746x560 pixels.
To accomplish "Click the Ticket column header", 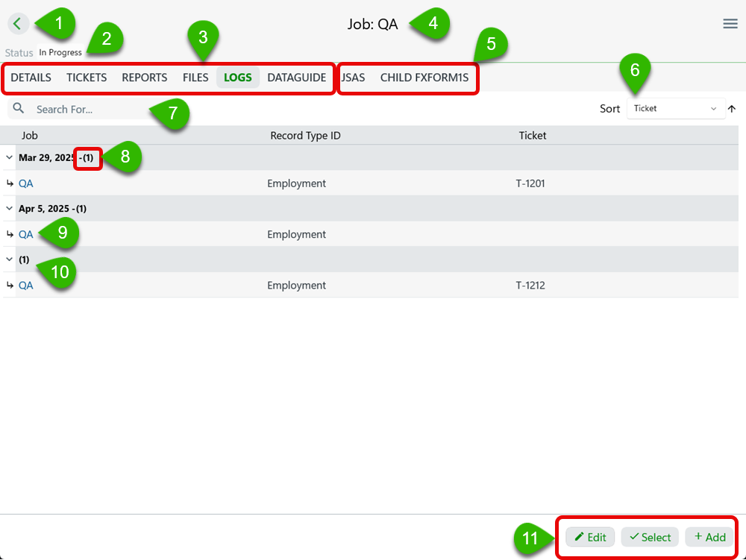I will click(533, 136).
